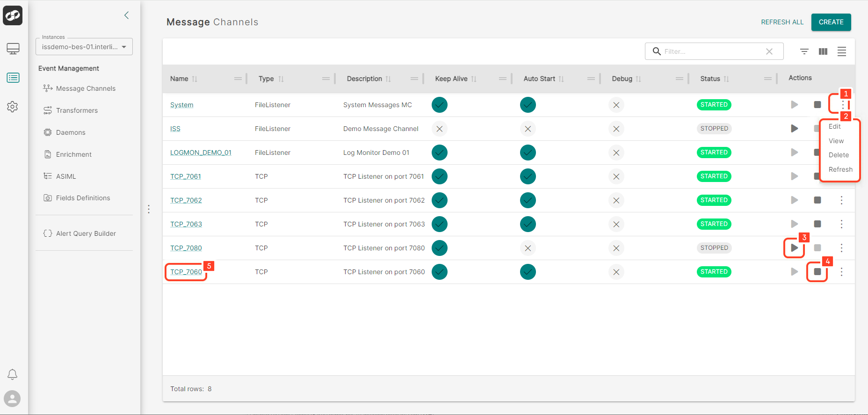
Task: Open Type column menu handle
Action: point(326,79)
